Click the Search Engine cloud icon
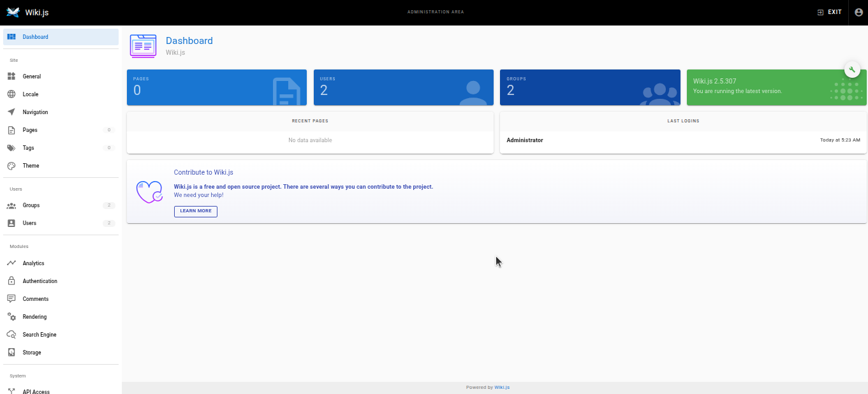This screenshot has height=394, width=868. coord(11,335)
